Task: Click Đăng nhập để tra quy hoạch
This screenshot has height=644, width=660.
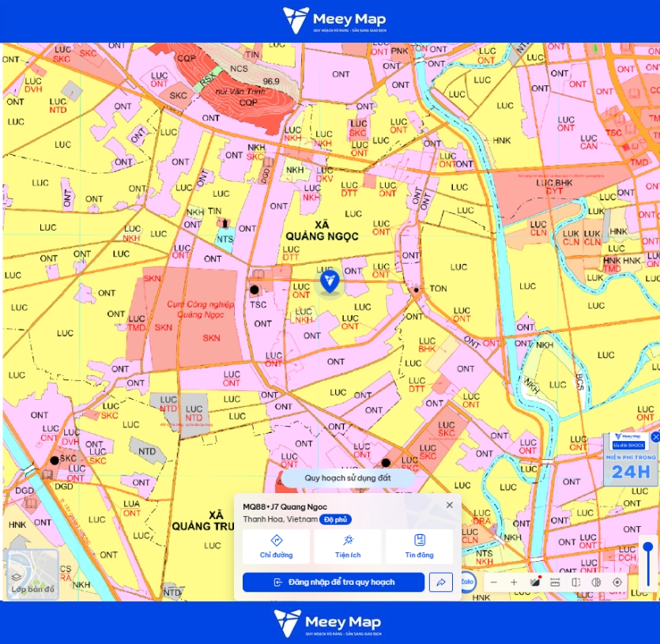Action: pos(334,582)
